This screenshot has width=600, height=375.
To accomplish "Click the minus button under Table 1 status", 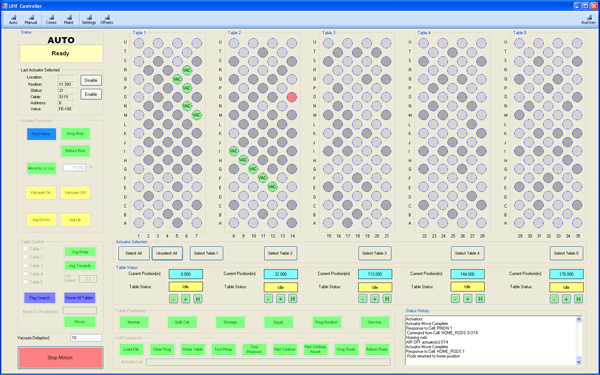I will click(x=173, y=299).
